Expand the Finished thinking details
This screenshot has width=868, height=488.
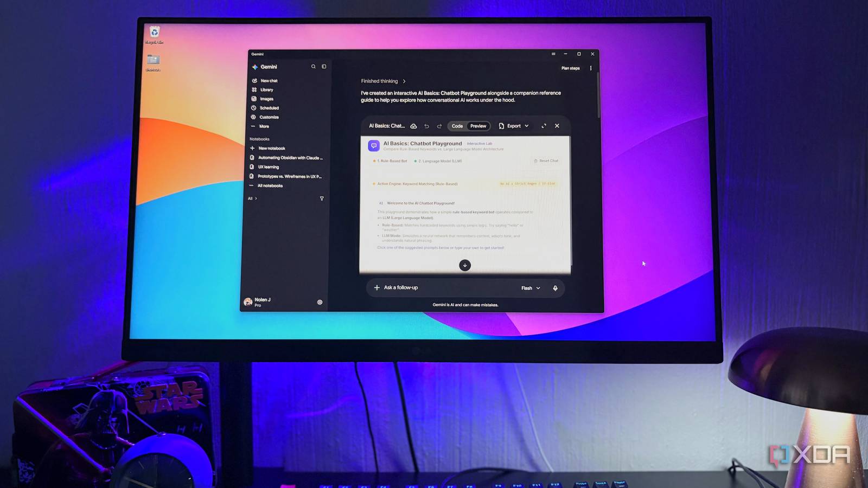(383, 81)
